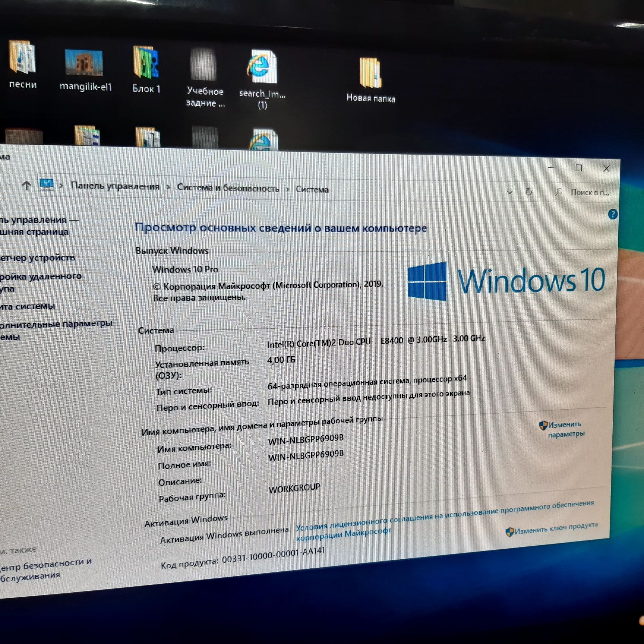Screen dimensions: 644x644
Task: Click Активация Windows выполнена text
Action: 224,535
